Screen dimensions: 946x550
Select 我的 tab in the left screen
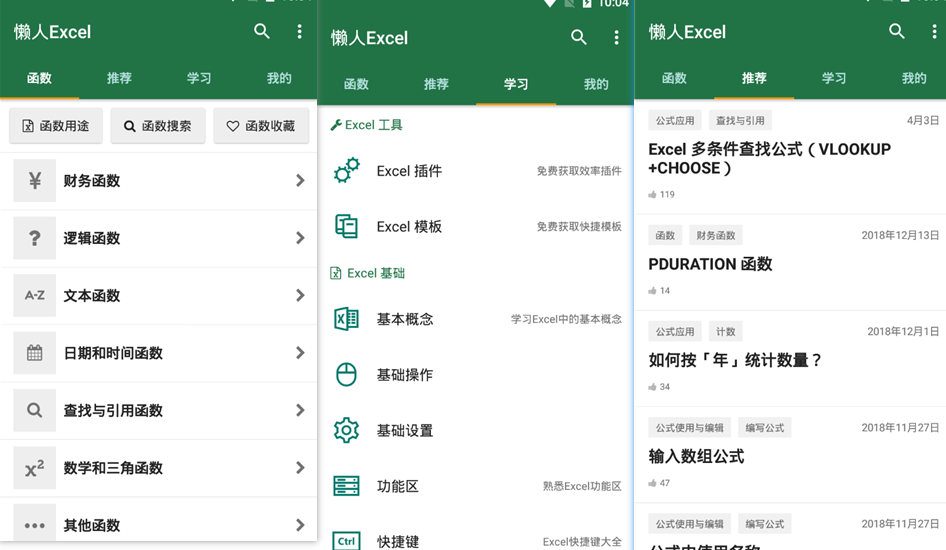(279, 78)
